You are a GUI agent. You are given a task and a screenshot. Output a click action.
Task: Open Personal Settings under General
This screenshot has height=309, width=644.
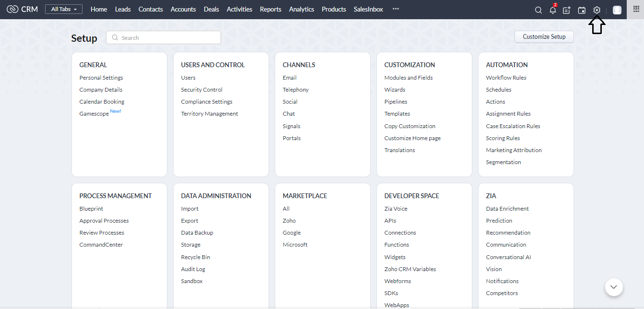(101, 78)
